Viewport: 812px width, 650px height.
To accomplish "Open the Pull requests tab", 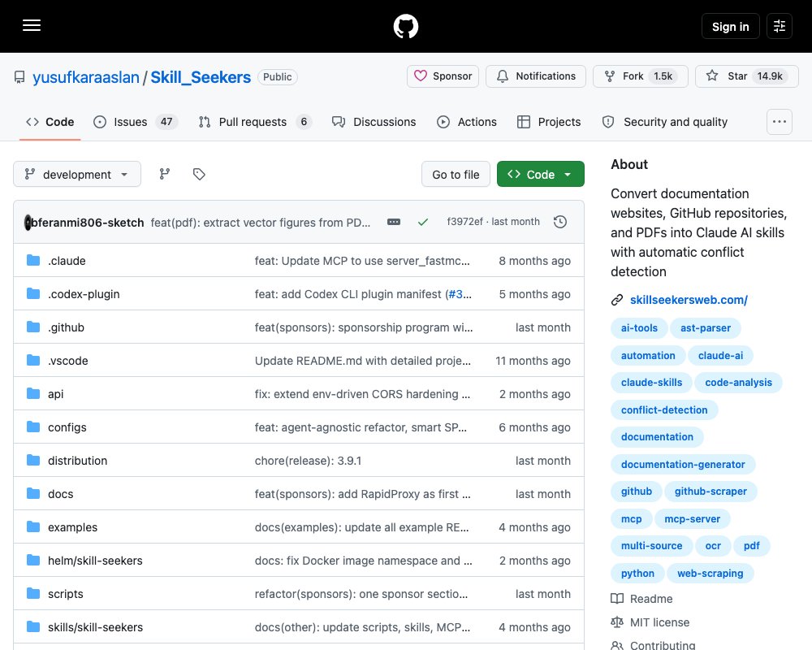I will click(255, 122).
